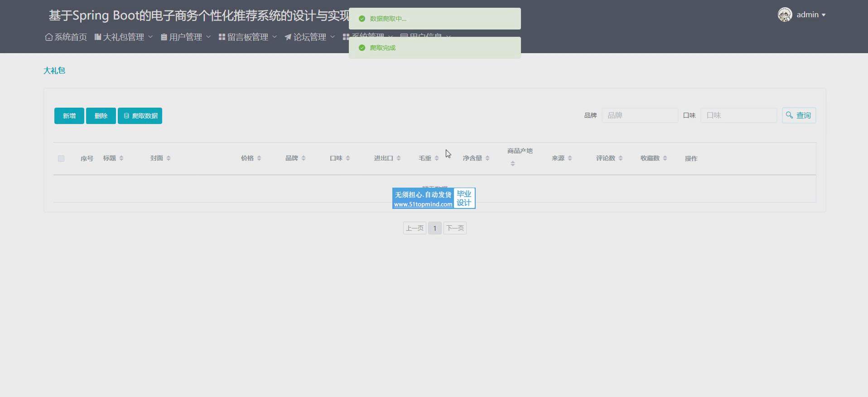Sort table by 净含量 column arrows
This screenshot has height=397, width=868.
[x=487, y=158]
